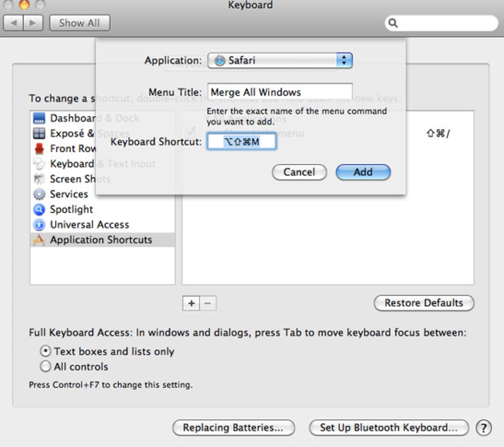Select the Services category
Image resolution: width=504 pixels, height=447 pixels.
(x=102, y=194)
